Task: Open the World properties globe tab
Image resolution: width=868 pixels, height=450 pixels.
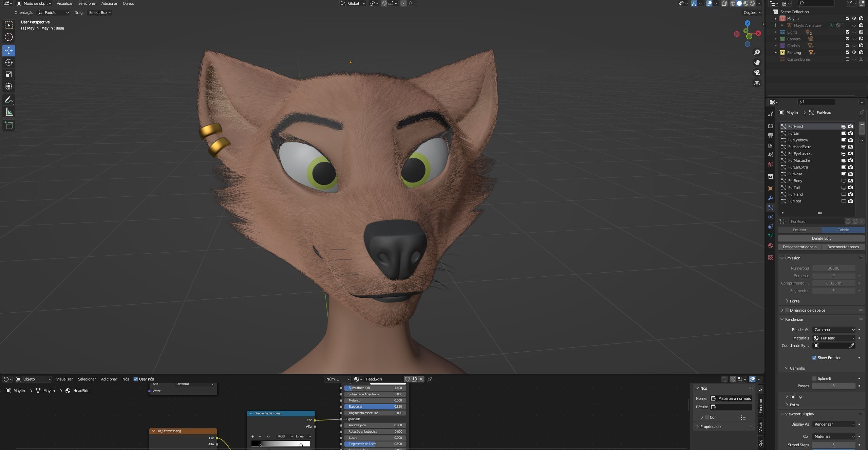Action: (771, 164)
